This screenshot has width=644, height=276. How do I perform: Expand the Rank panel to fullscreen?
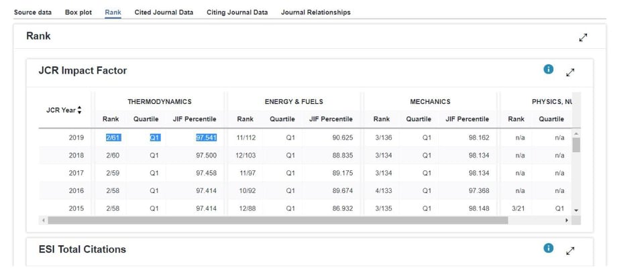click(583, 38)
